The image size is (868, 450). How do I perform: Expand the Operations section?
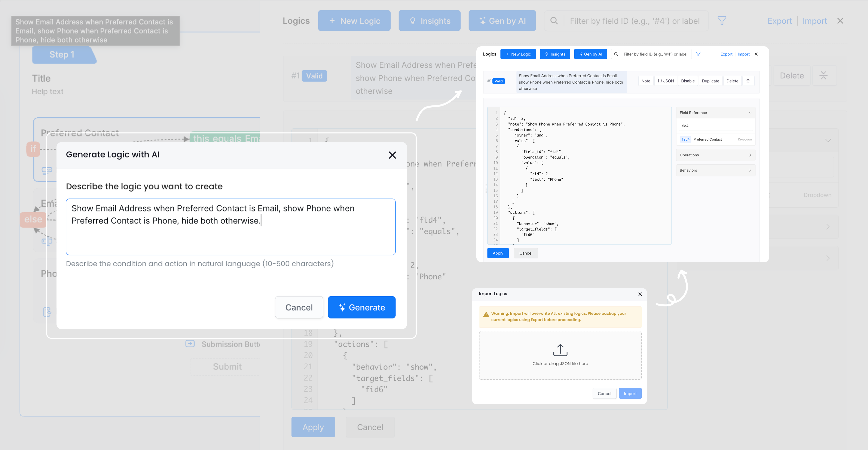(715, 155)
